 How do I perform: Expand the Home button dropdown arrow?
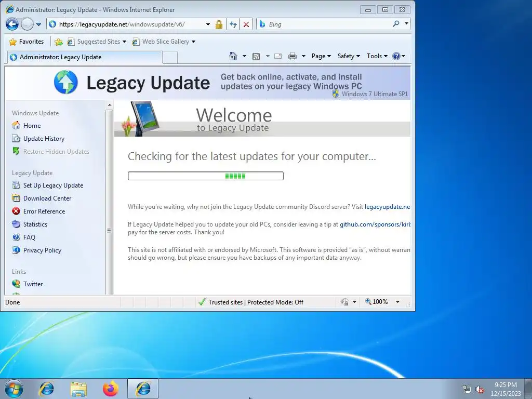coord(244,56)
